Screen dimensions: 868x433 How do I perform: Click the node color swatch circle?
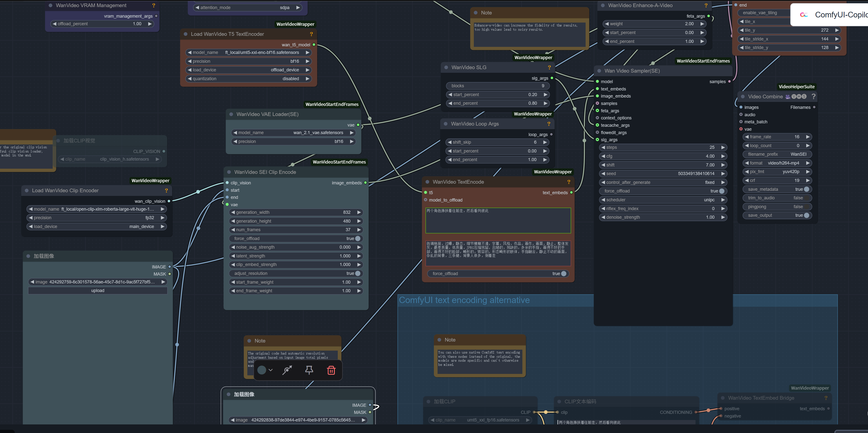pos(262,370)
